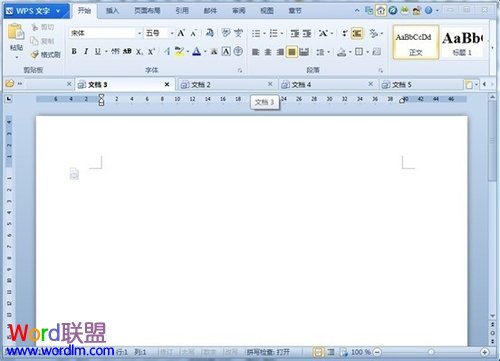500x361 pixels.
Task: Open the 页面布局 ribbon tab
Action: (x=147, y=11)
